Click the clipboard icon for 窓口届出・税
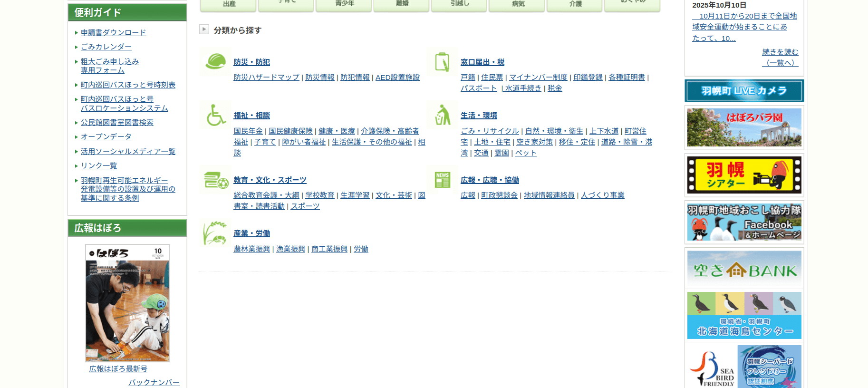This screenshot has width=868, height=388. pos(442,62)
